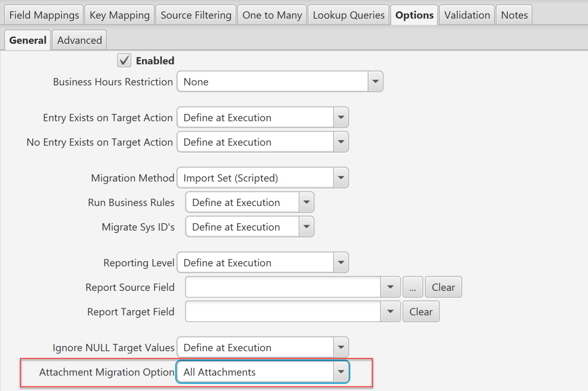Expand the Run Business Rules dropdown

tap(306, 202)
